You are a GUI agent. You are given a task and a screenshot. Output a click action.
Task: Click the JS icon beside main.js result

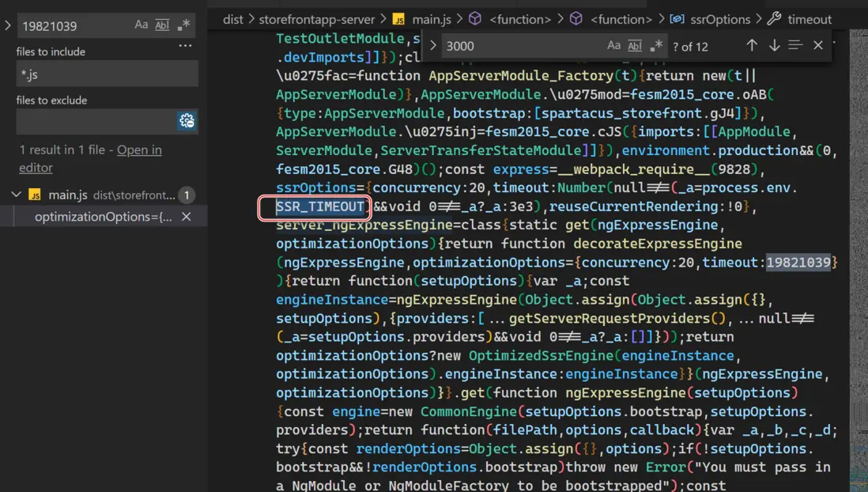(x=35, y=195)
